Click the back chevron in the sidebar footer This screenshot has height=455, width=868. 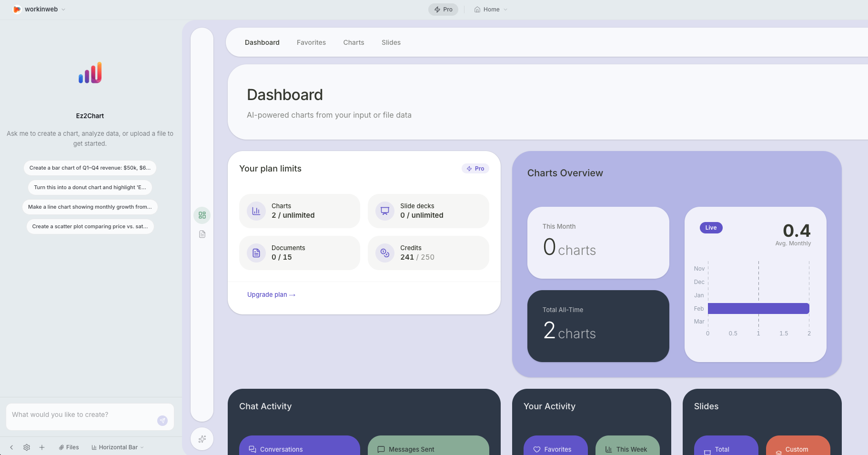pos(10,447)
